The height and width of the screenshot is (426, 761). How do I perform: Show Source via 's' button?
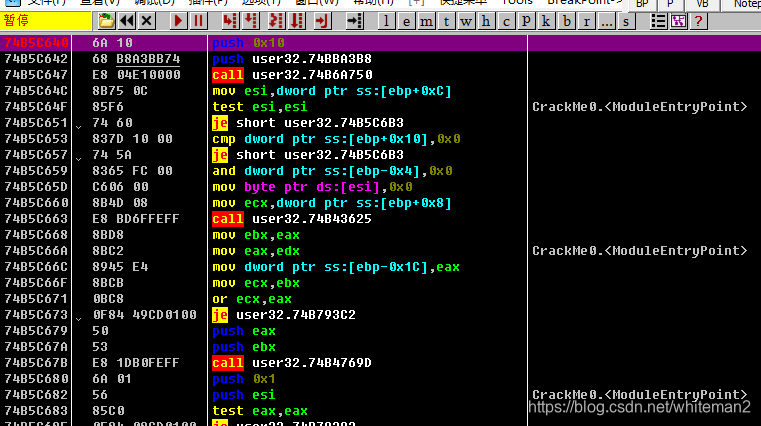click(626, 21)
